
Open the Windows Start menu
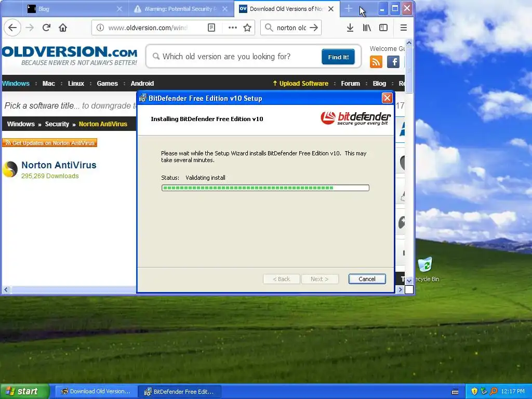pyautogui.click(x=24, y=391)
